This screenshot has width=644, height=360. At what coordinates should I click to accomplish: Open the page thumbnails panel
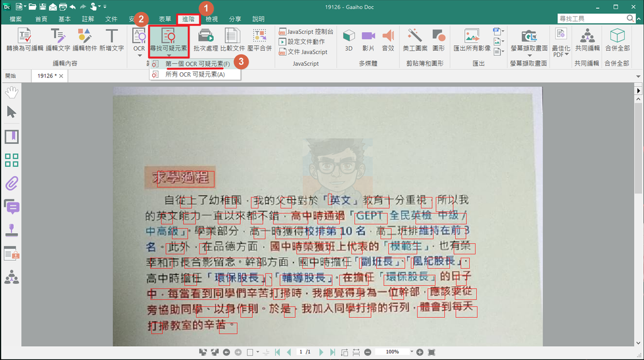(11, 160)
